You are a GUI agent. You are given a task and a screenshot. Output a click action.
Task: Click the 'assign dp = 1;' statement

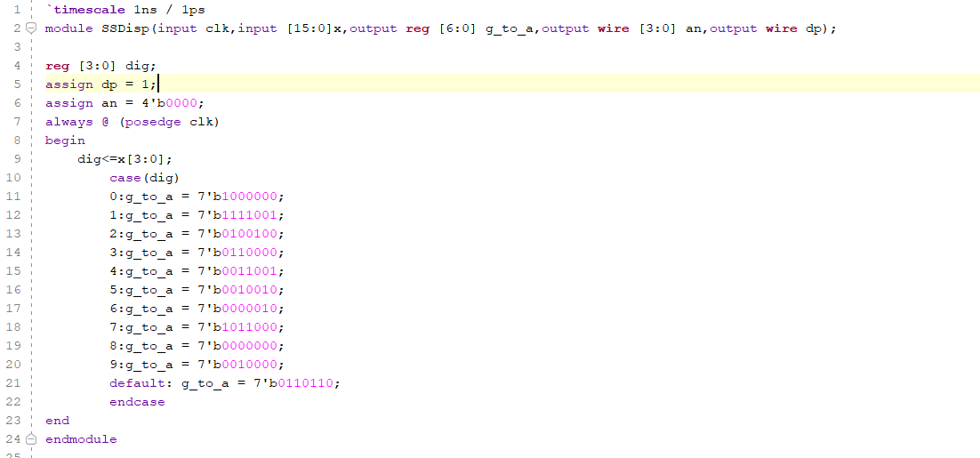[x=100, y=84]
